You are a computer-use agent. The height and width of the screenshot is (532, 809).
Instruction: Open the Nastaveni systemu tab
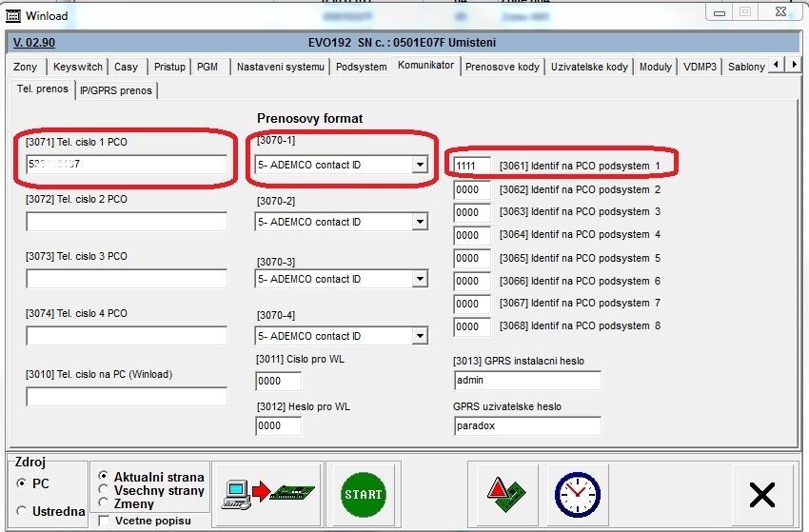(x=280, y=67)
